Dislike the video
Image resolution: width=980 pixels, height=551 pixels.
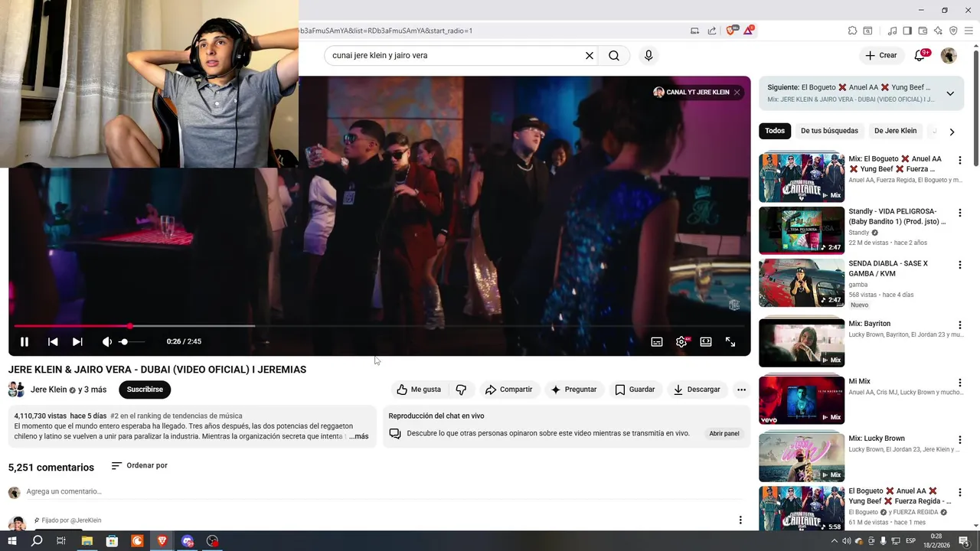[x=461, y=390]
